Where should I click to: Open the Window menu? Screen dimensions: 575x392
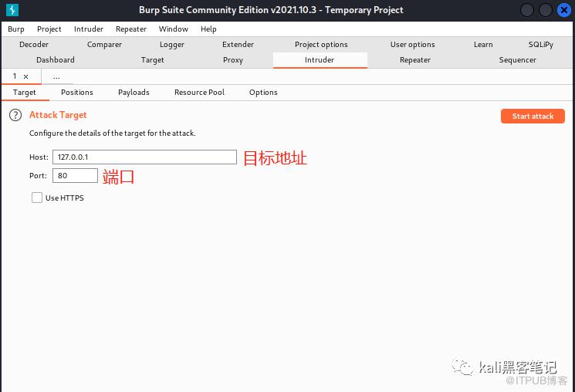(174, 29)
